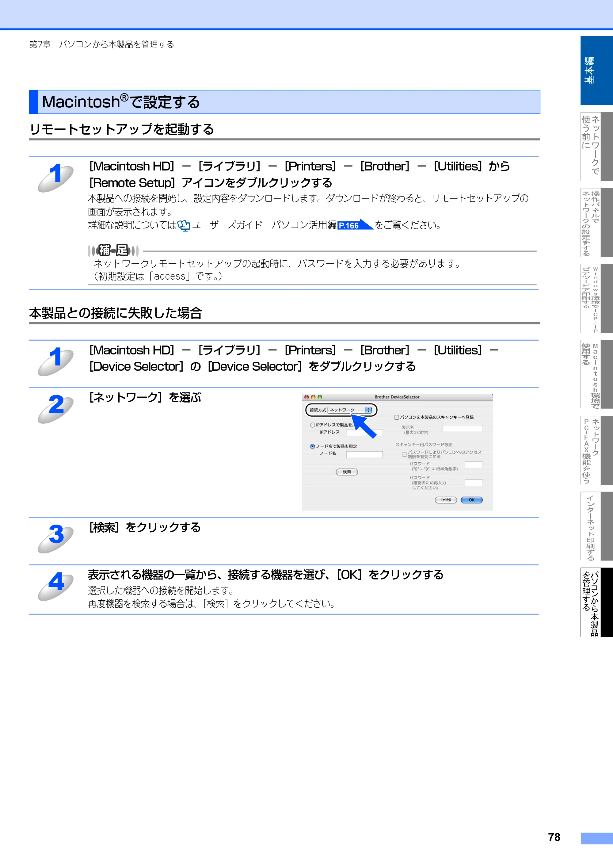Click the [ネットワーク] を選ぶ step text
Viewport: 613px width, 868px height.
coord(145,397)
